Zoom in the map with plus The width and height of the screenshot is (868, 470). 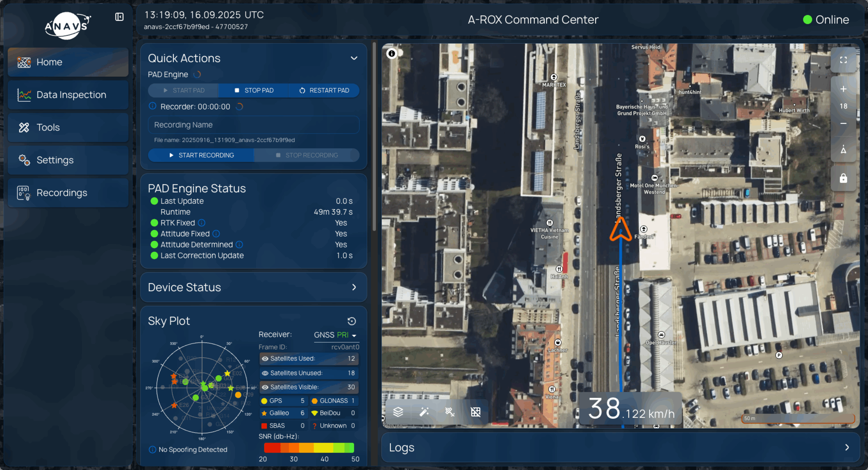tap(843, 89)
